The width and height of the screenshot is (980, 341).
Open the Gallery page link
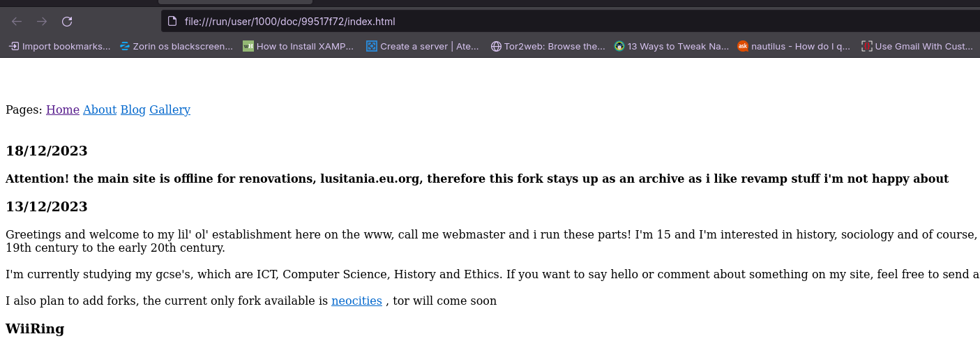(x=169, y=109)
